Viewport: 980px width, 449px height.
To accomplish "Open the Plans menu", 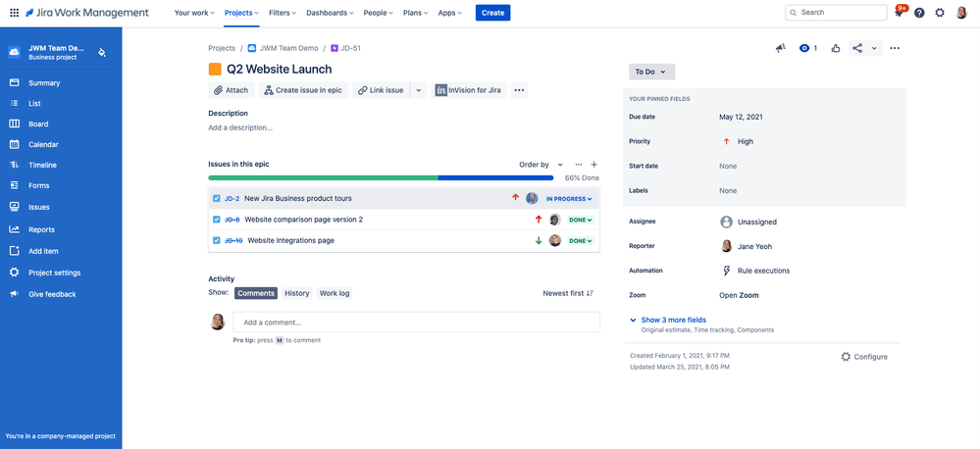I will 416,13.
